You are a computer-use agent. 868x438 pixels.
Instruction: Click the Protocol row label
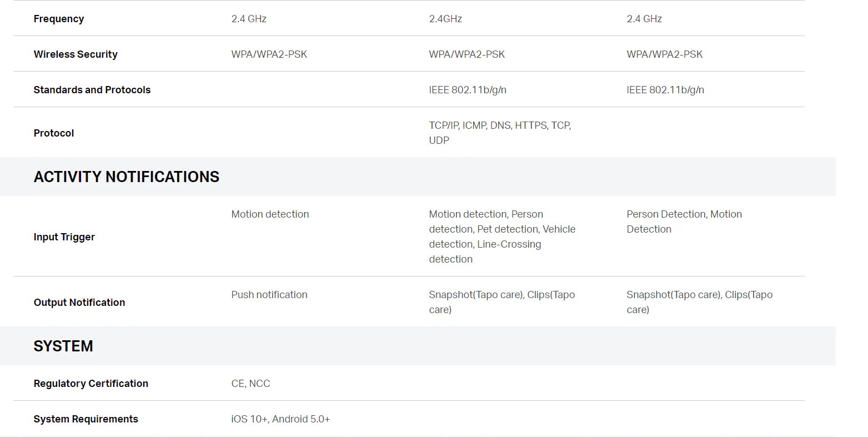(54, 133)
